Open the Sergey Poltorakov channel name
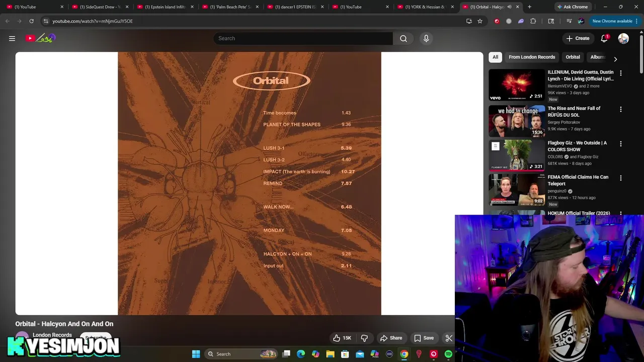Screen dimensions: 644x362 (563, 122)
